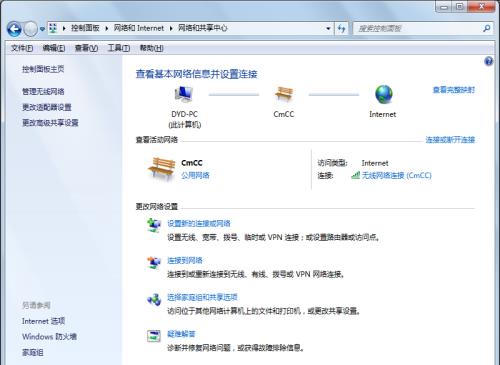The height and width of the screenshot is (365, 500).
Task: Open 更改适配器设置
Action: (47, 107)
